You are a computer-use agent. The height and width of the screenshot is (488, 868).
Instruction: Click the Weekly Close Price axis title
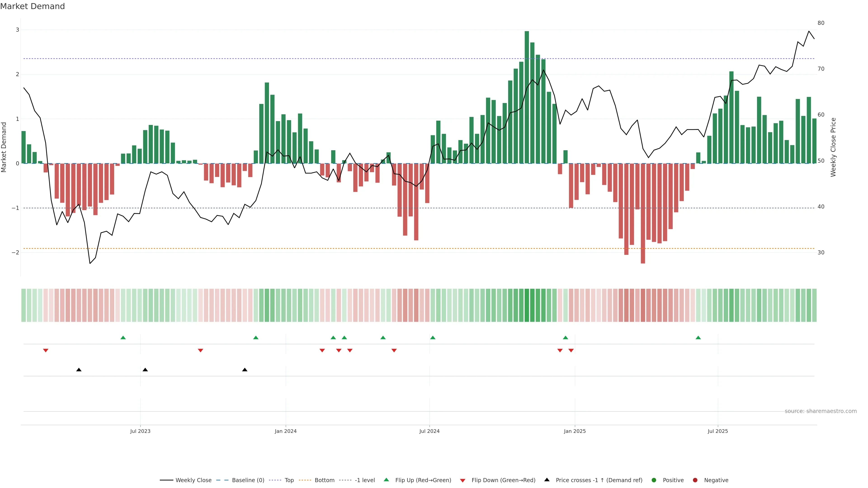833,147
